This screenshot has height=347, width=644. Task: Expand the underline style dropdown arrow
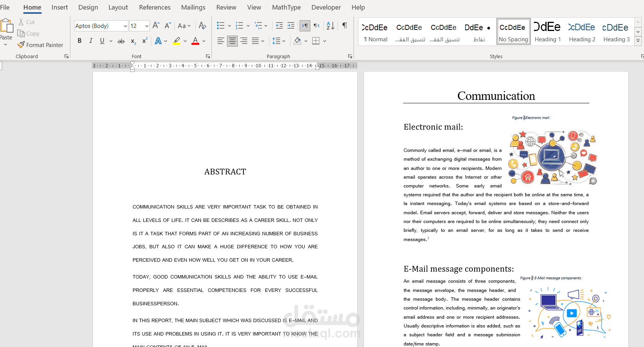point(111,41)
